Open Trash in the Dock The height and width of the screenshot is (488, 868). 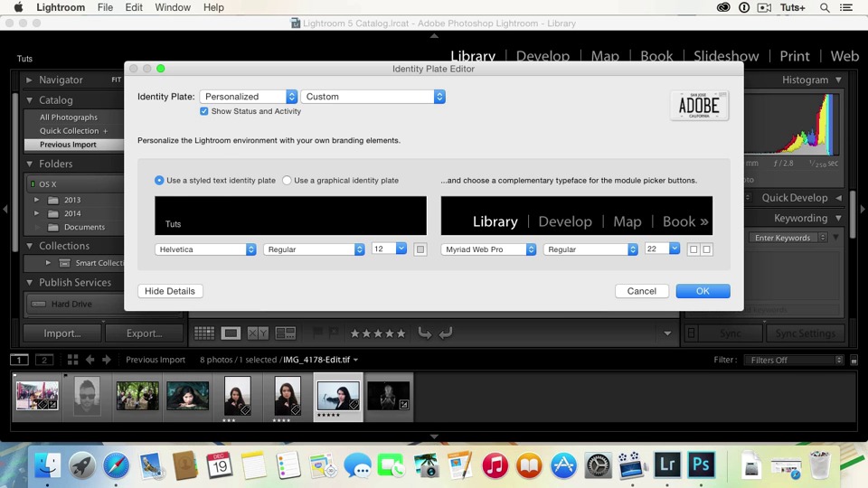pyautogui.click(x=820, y=465)
